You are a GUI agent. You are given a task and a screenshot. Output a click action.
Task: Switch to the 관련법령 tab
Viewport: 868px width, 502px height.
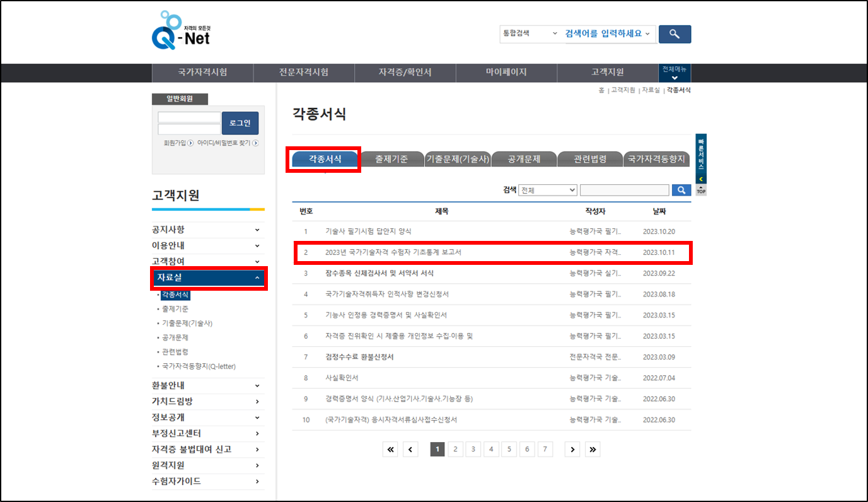click(x=590, y=158)
